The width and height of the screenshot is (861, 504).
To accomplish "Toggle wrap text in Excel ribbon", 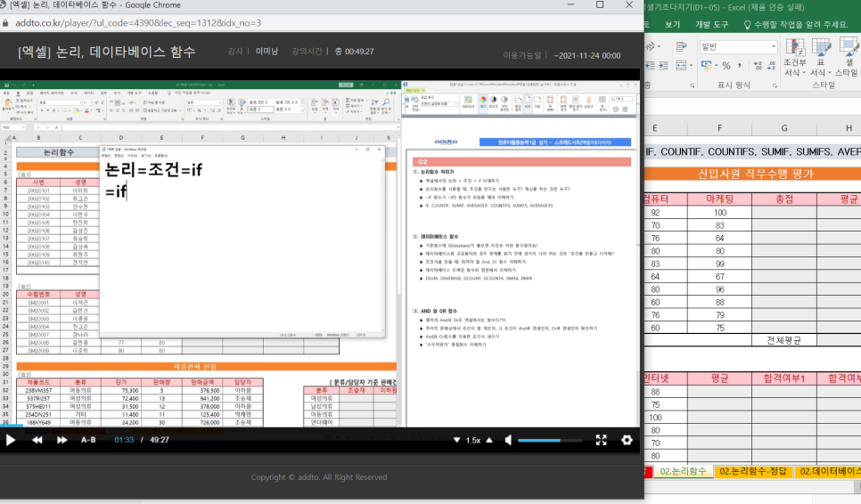I will click(x=682, y=46).
